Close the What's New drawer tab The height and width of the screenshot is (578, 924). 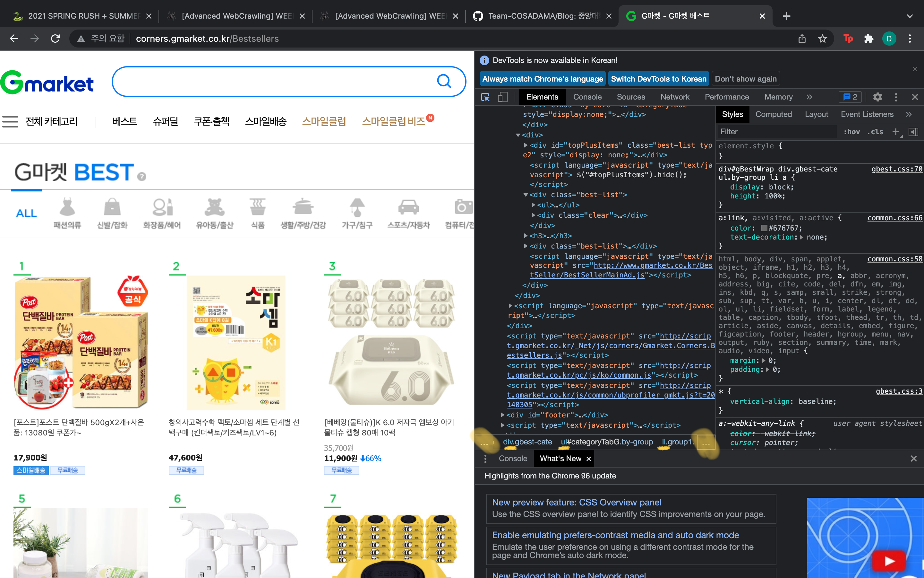(589, 459)
